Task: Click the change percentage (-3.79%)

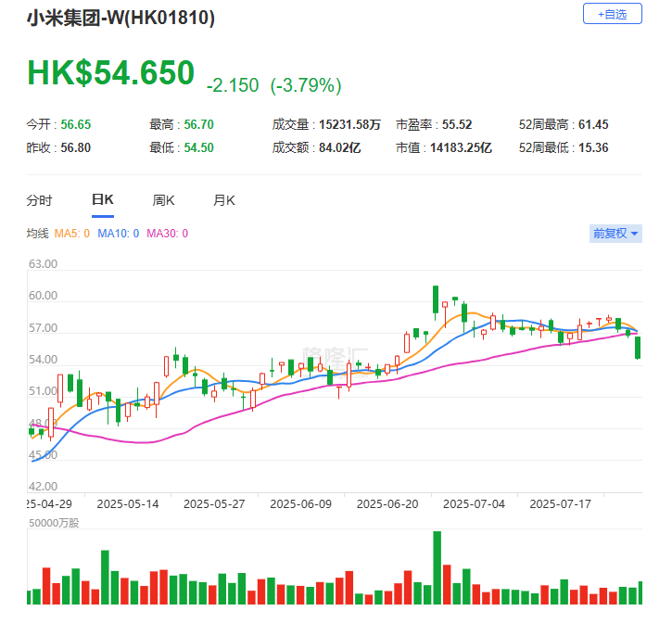Action: (x=306, y=85)
